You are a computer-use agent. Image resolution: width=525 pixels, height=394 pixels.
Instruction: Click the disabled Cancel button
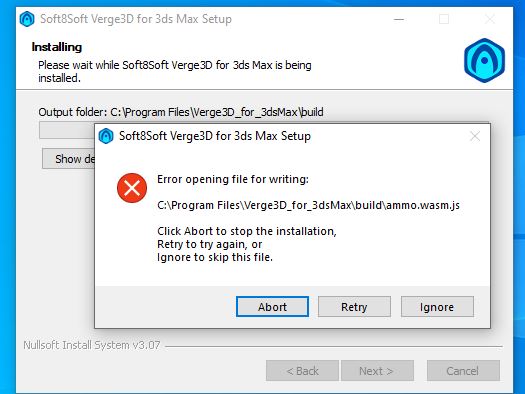(463, 371)
